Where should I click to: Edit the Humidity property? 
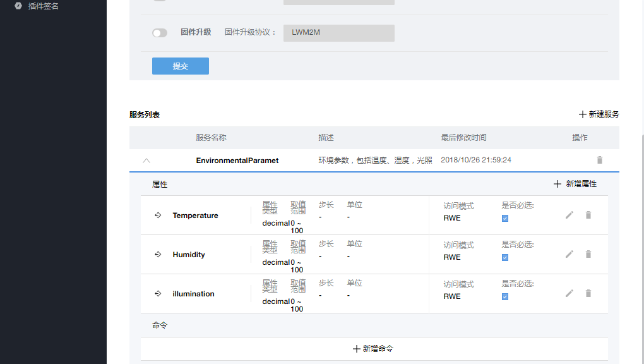[x=569, y=254]
